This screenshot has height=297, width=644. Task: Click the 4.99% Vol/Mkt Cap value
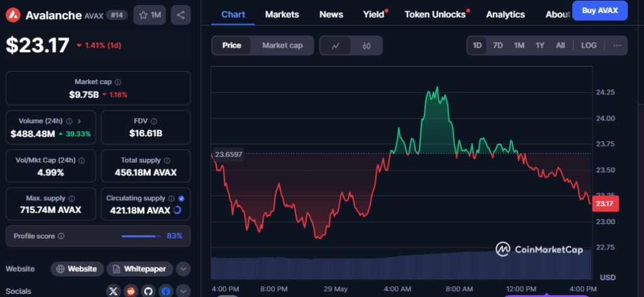(x=50, y=172)
